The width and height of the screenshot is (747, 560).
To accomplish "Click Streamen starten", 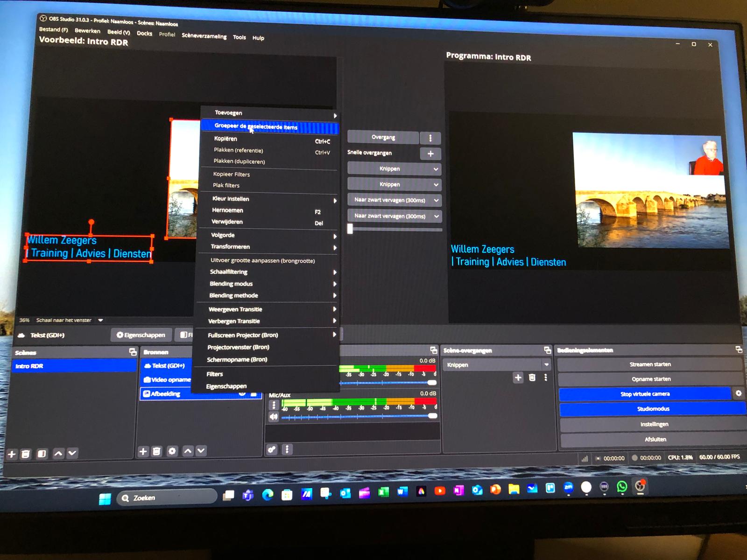I will [649, 364].
